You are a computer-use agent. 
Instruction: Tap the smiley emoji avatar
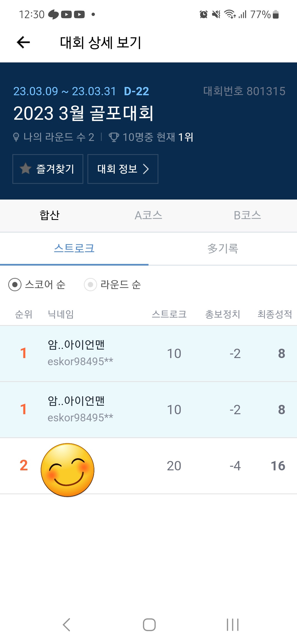[67, 470]
